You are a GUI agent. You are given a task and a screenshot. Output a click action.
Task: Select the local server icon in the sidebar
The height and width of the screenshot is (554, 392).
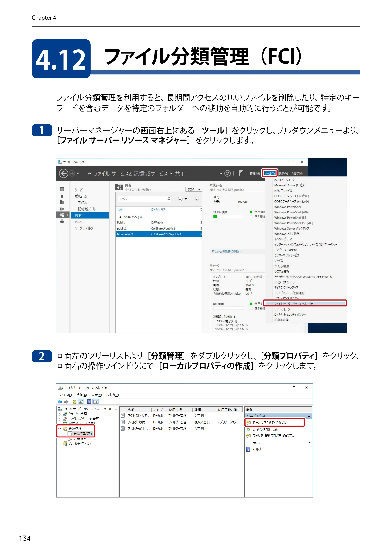[62, 196]
